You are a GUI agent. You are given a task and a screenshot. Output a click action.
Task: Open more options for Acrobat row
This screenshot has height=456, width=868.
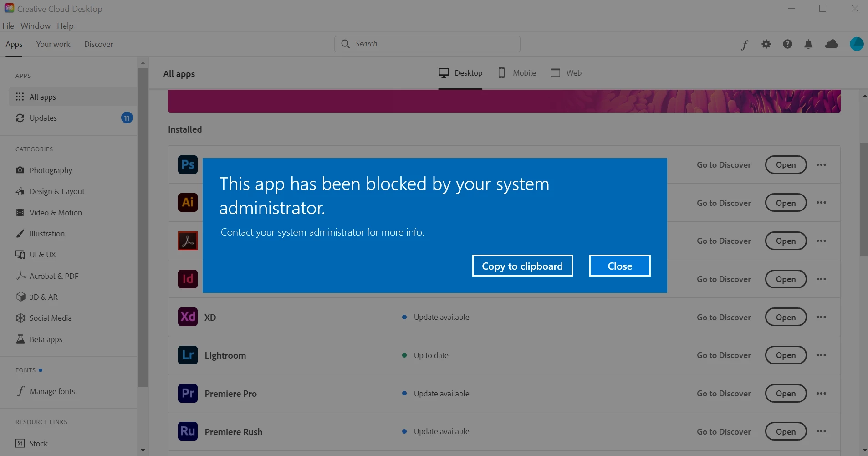821,241
